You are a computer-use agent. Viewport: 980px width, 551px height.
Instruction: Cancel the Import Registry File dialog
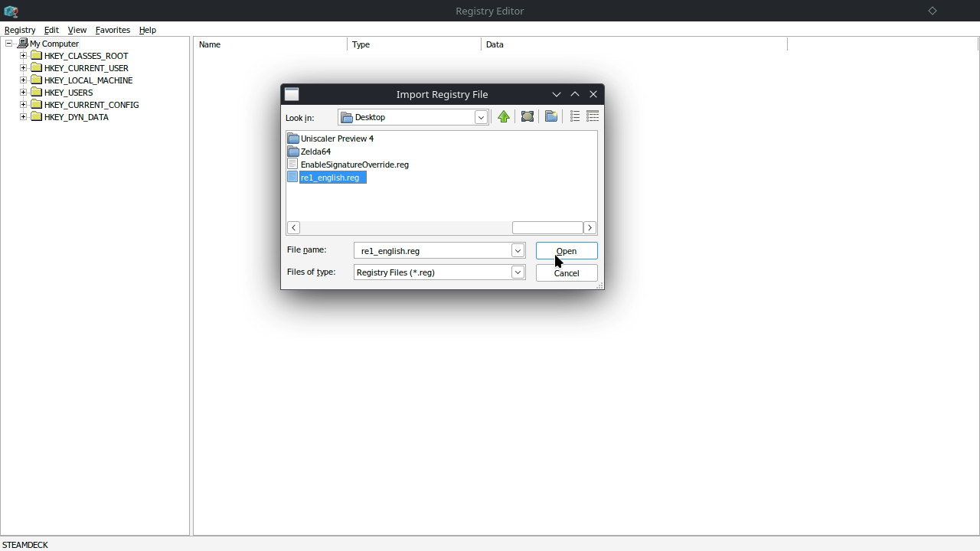click(566, 273)
